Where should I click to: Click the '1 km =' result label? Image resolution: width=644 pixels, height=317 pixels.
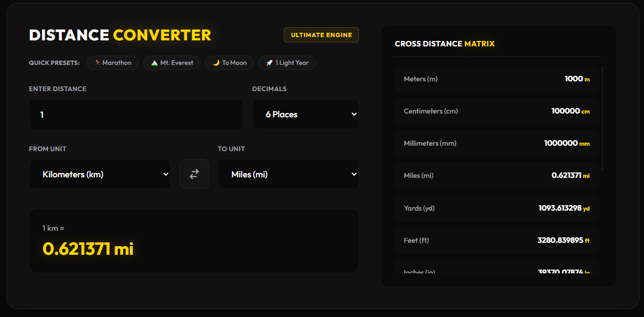point(53,228)
